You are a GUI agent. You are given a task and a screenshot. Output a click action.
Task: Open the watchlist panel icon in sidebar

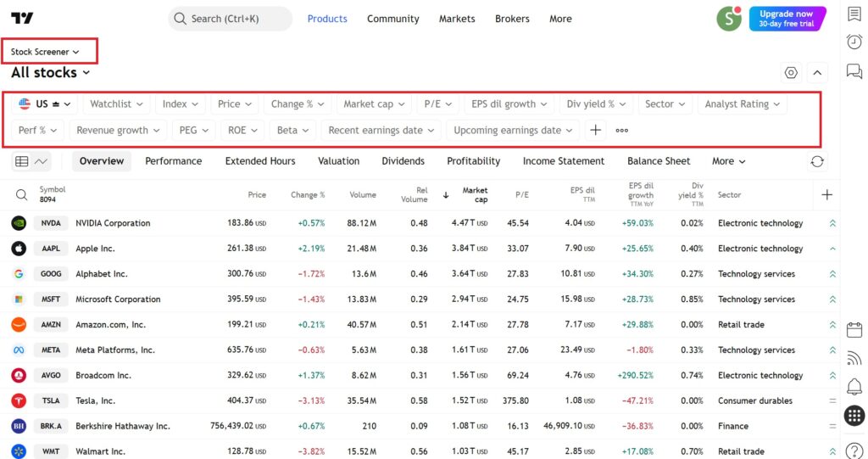[854, 14]
